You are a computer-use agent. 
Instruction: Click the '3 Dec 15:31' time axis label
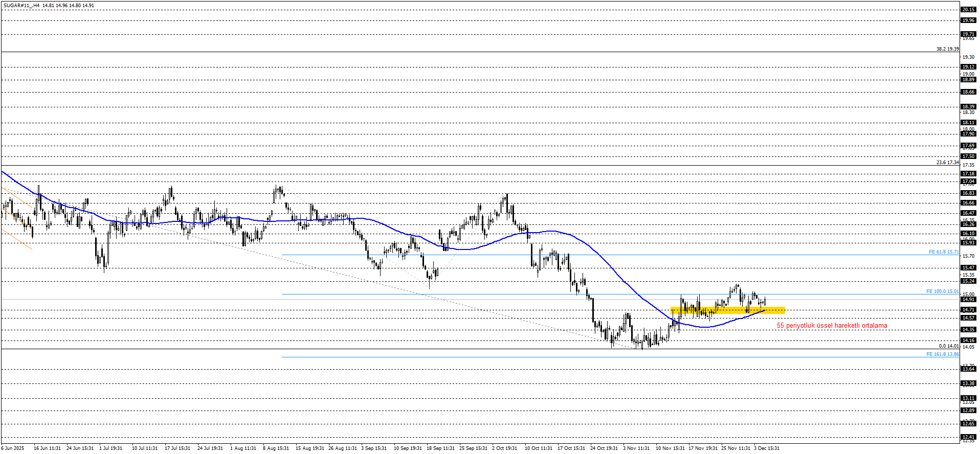(x=766, y=448)
